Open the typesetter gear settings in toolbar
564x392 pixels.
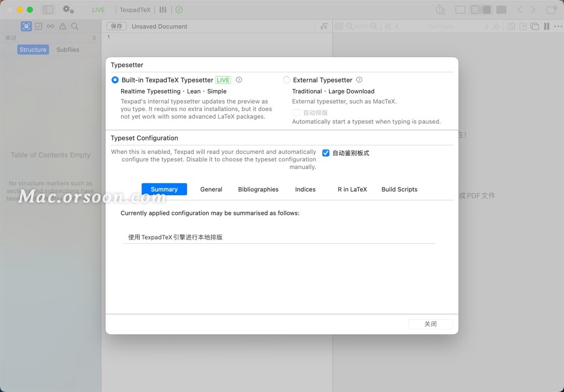[68, 9]
